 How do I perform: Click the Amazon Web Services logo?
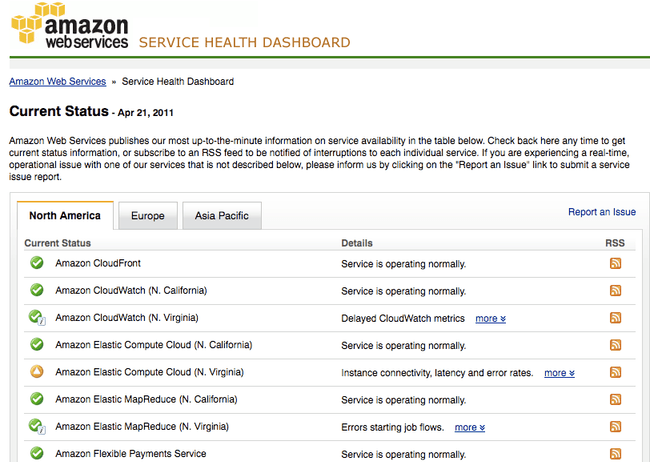(x=70, y=26)
